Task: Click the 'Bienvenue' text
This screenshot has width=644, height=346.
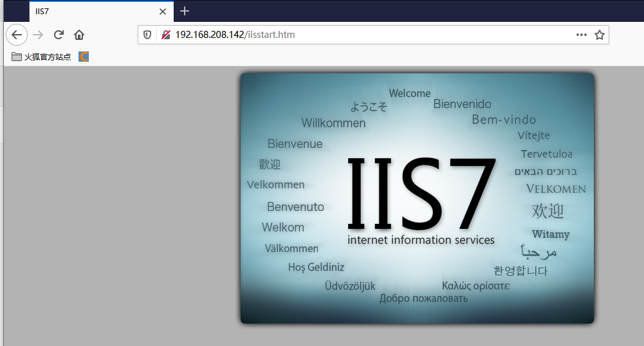Action: 295,143
